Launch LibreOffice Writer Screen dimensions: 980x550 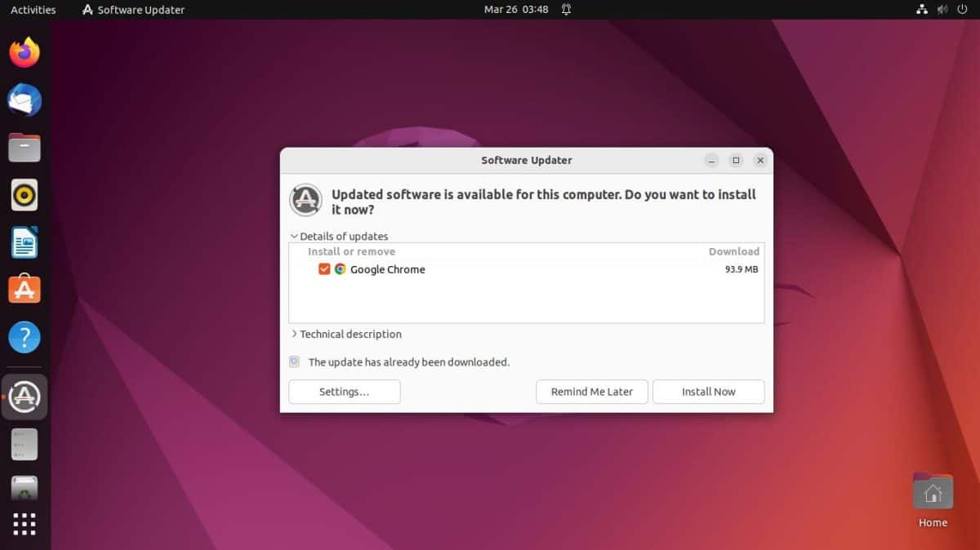coord(24,242)
